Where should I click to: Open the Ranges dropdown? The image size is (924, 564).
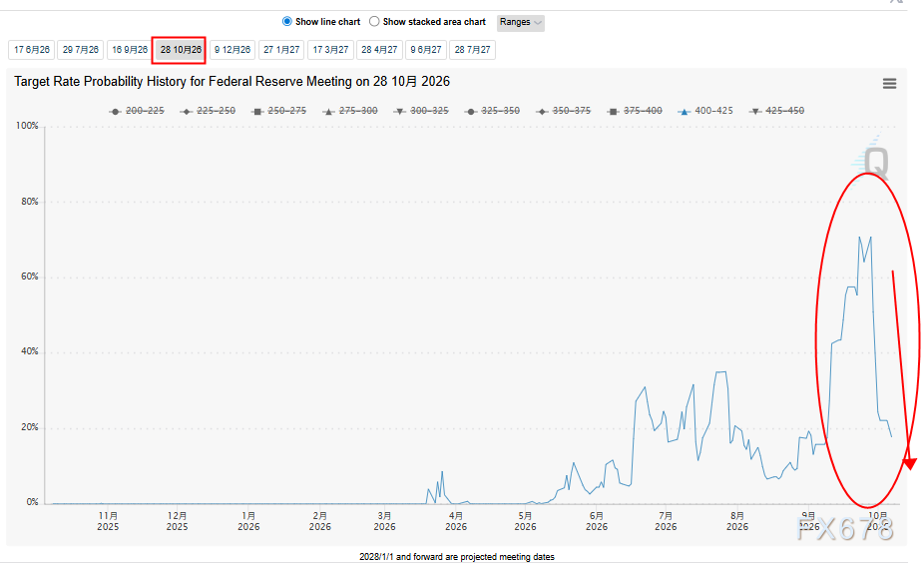(x=520, y=22)
